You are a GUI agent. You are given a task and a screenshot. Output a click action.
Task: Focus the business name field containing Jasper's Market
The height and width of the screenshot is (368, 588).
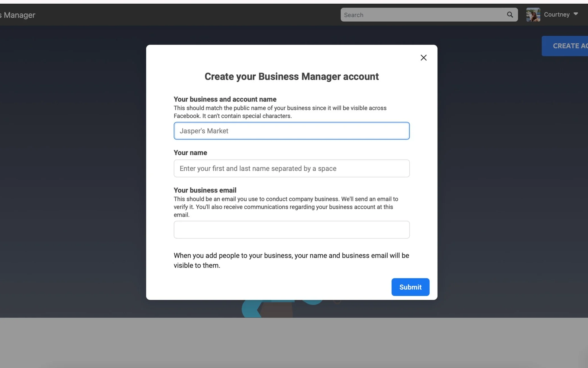(x=291, y=131)
